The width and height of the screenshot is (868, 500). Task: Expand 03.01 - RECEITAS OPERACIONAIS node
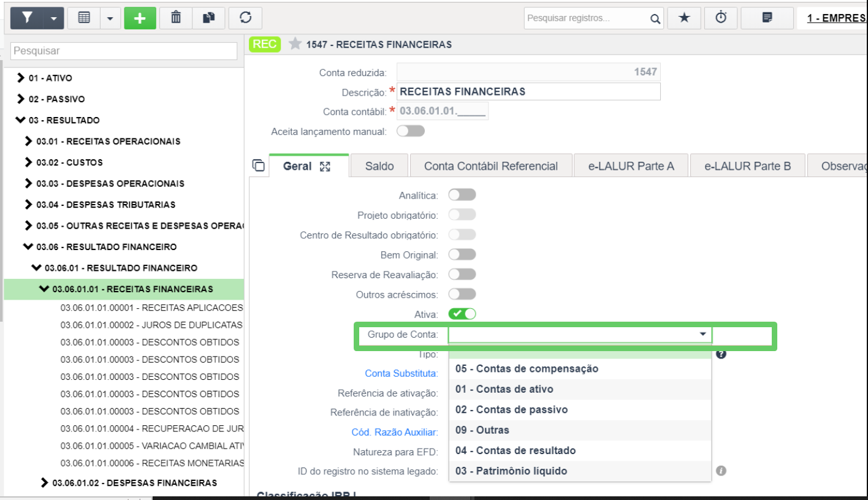[29, 141]
